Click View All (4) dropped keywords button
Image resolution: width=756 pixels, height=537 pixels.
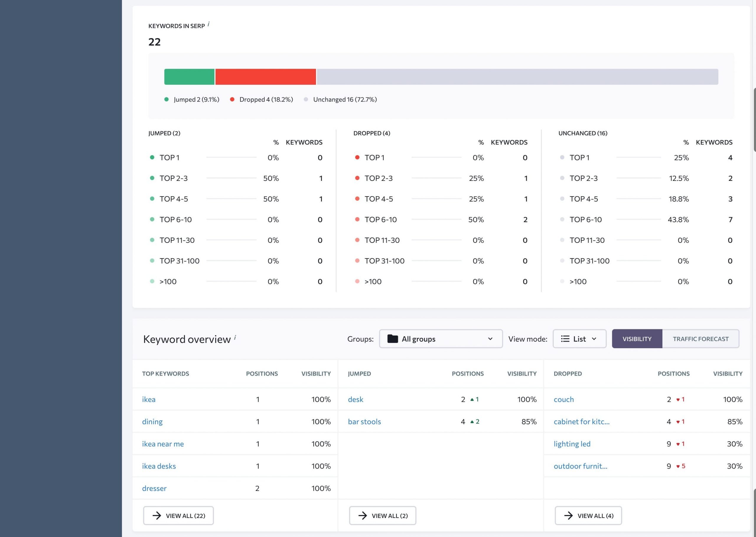pos(588,515)
